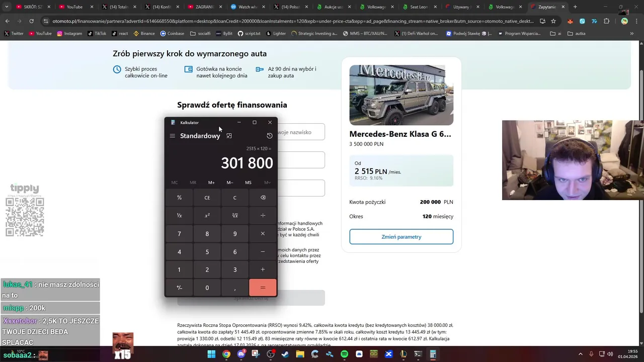Screen dimensions: 644x362
Task: Open the ai bookmarks folder
Action: click(x=556, y=34)
